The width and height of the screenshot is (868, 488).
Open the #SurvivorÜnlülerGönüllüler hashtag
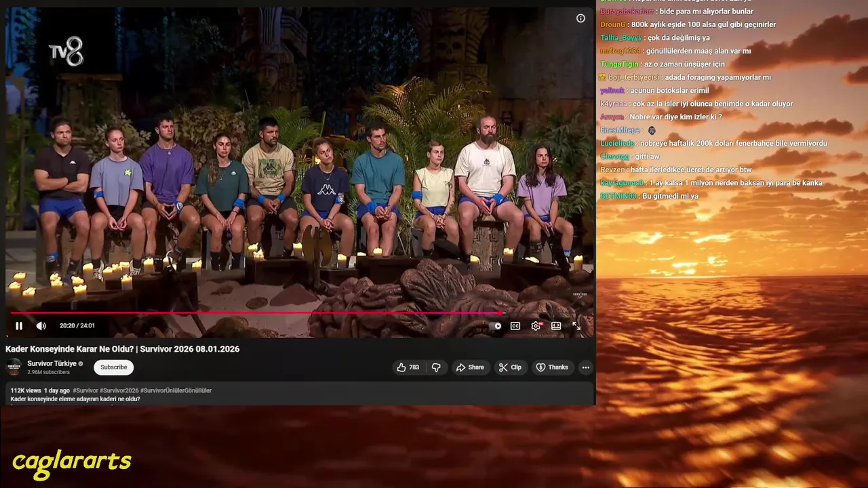point(176,390)
